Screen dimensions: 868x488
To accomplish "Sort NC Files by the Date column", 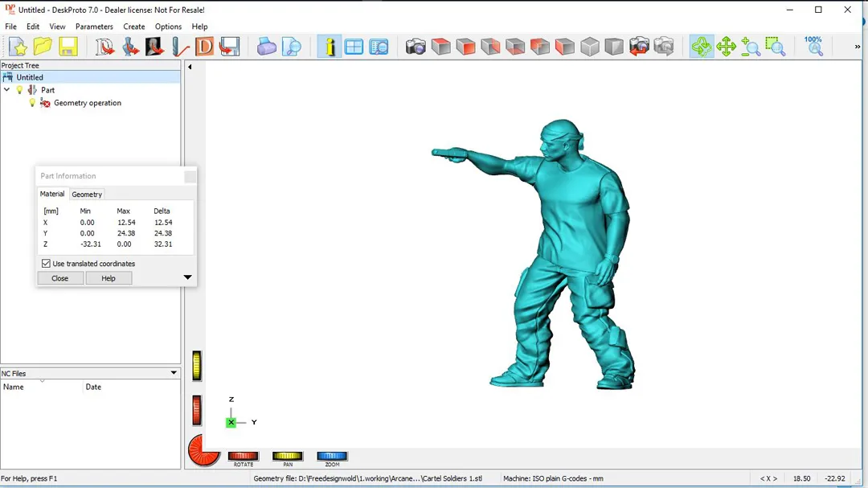I will tap(132, 387).
